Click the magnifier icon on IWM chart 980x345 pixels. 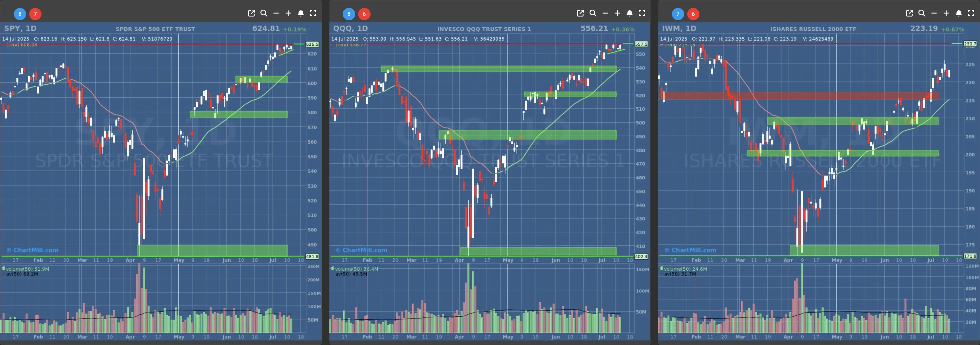pos(922,13)
